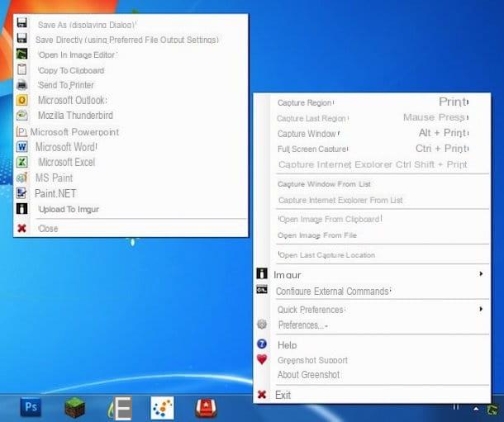Click the red drive taskbar icon
The image size is (504, 422).
point(206,408)
